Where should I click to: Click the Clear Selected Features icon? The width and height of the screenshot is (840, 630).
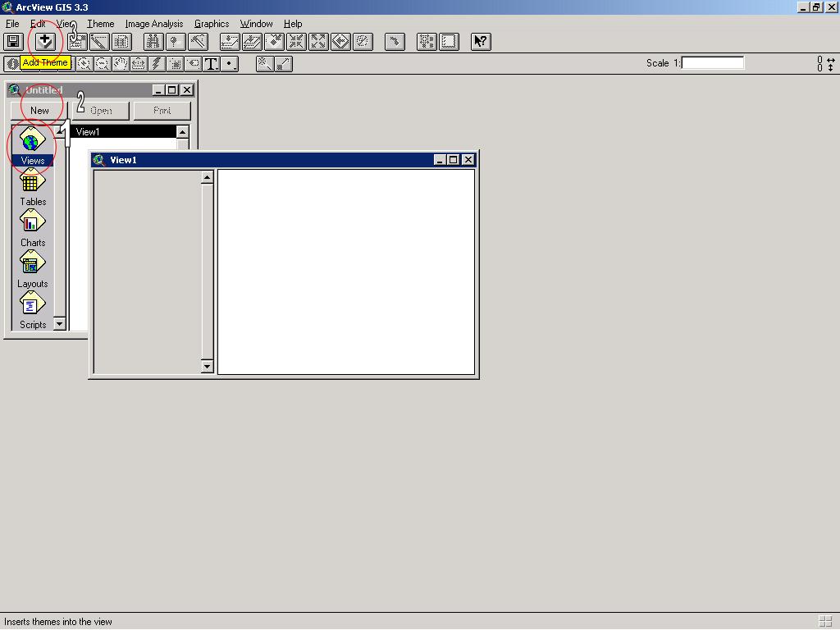coord(449,41)
